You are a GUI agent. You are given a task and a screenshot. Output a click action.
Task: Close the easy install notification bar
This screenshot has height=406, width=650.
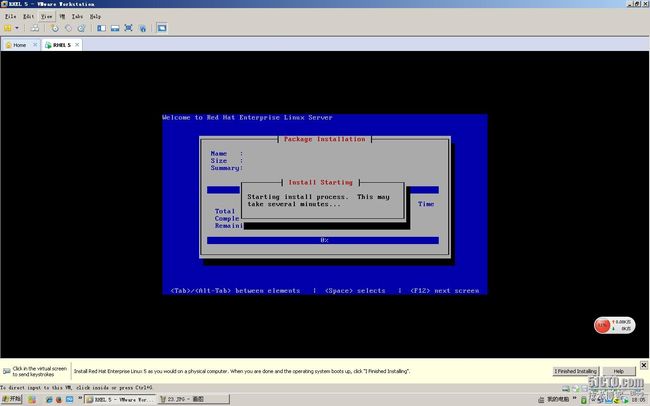coord(644,365)
